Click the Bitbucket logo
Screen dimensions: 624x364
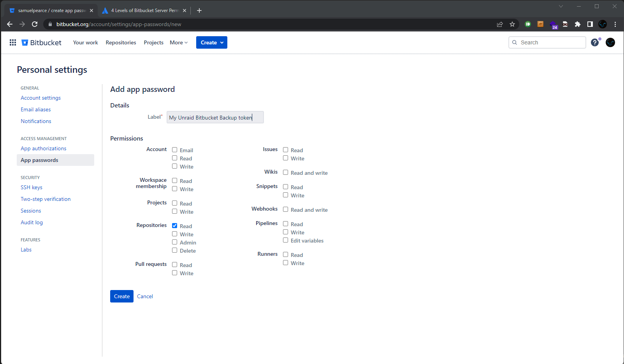pyautogui.click(x=41, y=42)
